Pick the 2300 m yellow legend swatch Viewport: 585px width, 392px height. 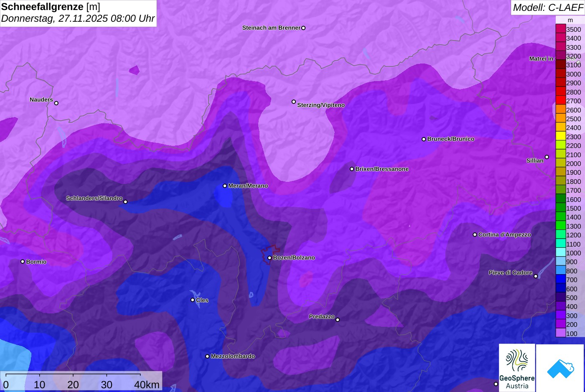(560, 136)
